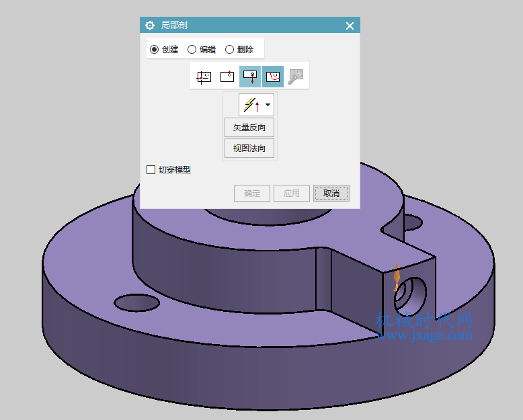523x420 pixels.
Task: Open the vector type dropdown arrow
Action: pos(268,105)
